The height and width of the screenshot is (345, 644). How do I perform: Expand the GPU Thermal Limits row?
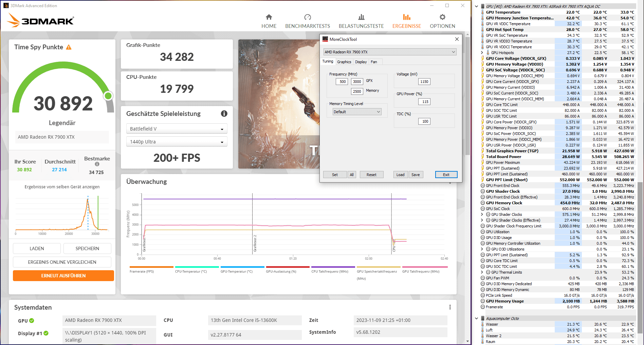[x=482, y=272]
